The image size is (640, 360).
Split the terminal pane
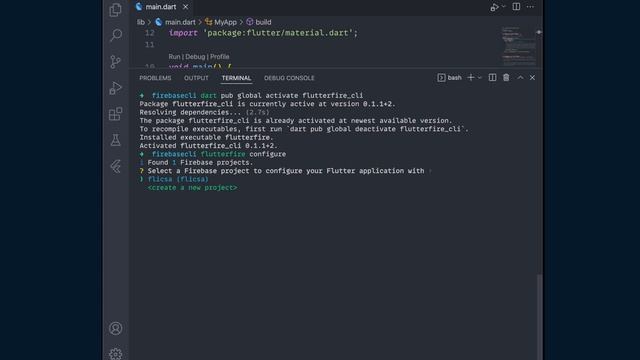[493, 78]
